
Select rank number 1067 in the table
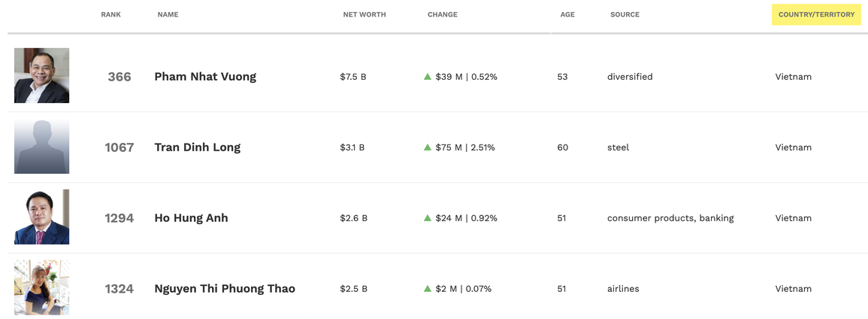click(x=119, y=147)
